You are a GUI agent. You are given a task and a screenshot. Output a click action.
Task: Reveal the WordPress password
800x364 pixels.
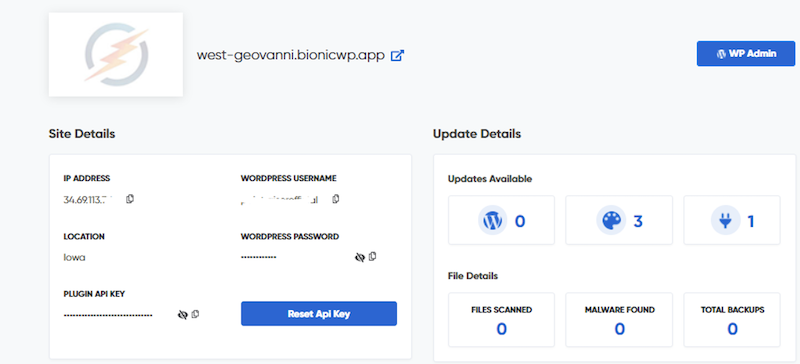(360, 257)
